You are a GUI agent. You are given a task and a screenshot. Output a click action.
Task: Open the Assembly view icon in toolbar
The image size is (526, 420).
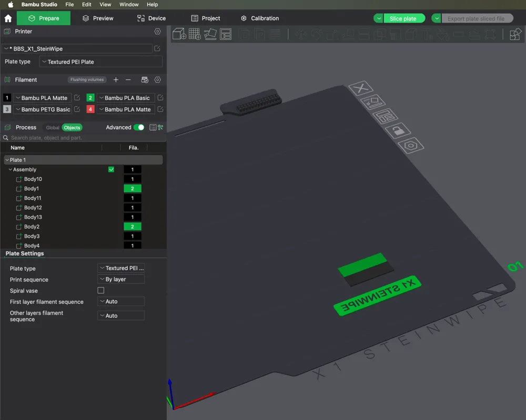point(515,34)
